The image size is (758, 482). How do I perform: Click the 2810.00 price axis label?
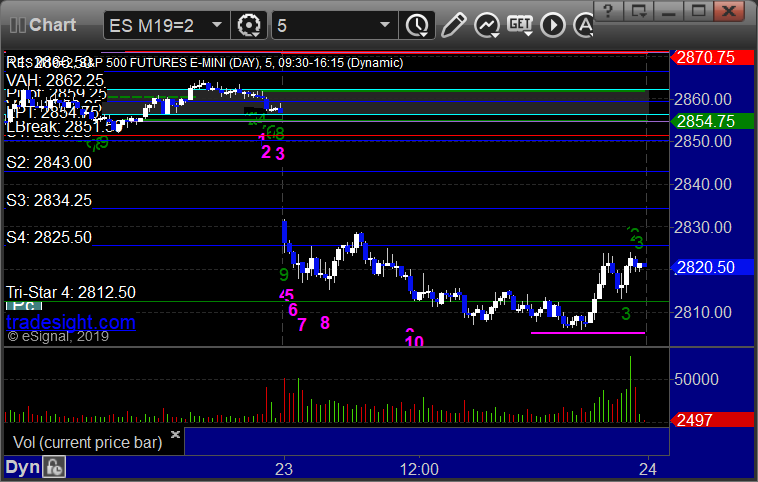point(703,312)
